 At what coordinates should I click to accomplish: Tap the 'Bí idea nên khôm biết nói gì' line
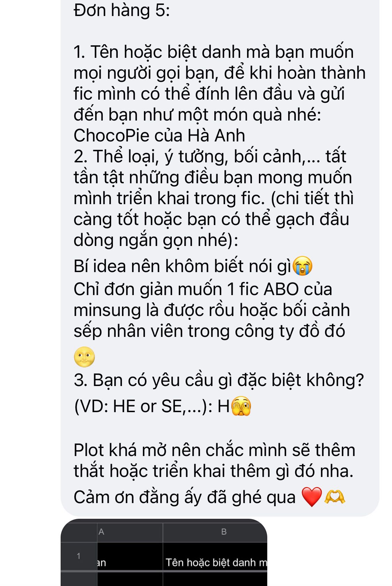[182, 266]
